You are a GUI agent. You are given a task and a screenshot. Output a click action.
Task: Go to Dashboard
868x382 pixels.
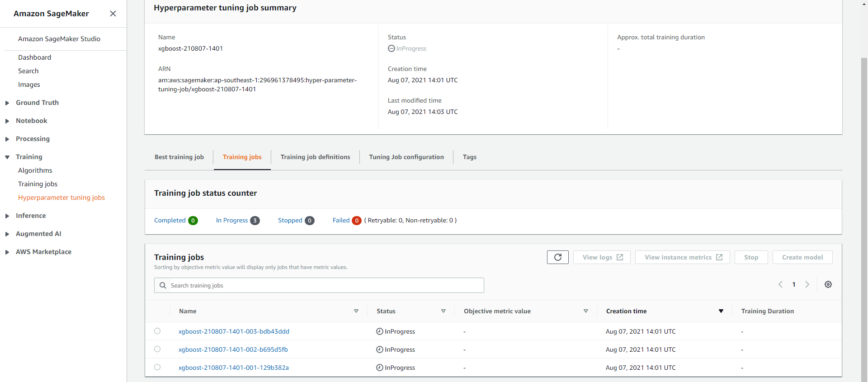(34, 57)
